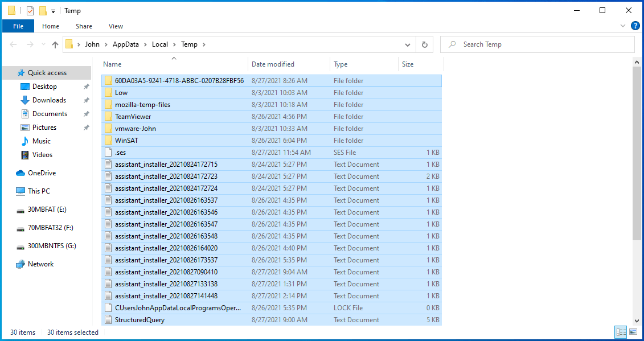Expand chevron after Local in breadcrumb
The image size is (644, 341).
tap(175, 44)
